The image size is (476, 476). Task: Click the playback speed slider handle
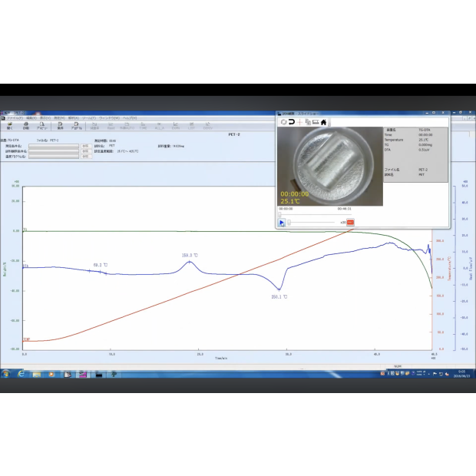[x=289, y=223]
